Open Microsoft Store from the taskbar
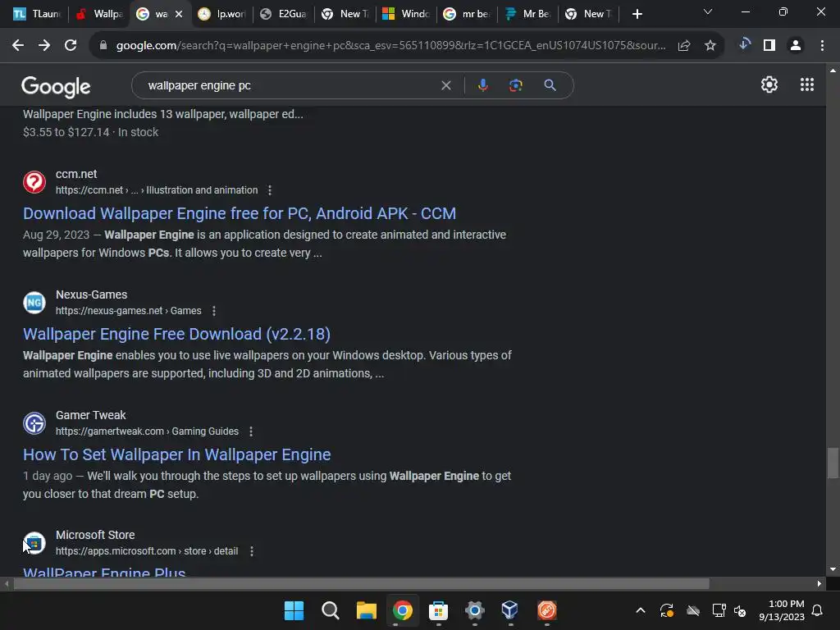This screenshot has height=630, width=840. 438,610
